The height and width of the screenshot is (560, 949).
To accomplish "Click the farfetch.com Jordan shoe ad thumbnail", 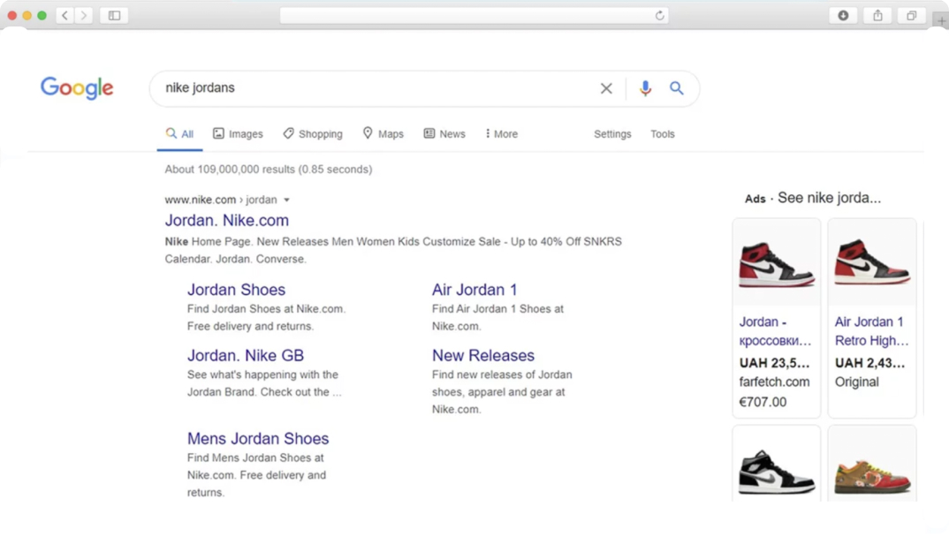I will tap(776, 263).
